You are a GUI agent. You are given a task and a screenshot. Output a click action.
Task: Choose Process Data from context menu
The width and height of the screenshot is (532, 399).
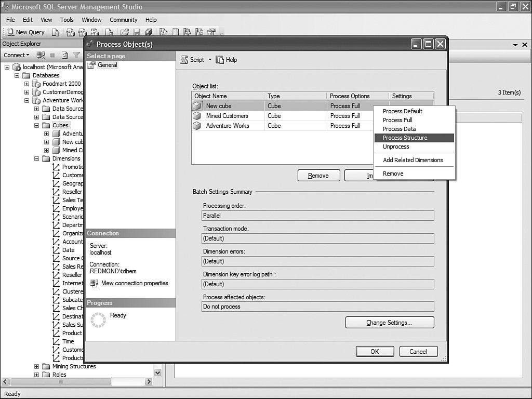click(414, 129)
